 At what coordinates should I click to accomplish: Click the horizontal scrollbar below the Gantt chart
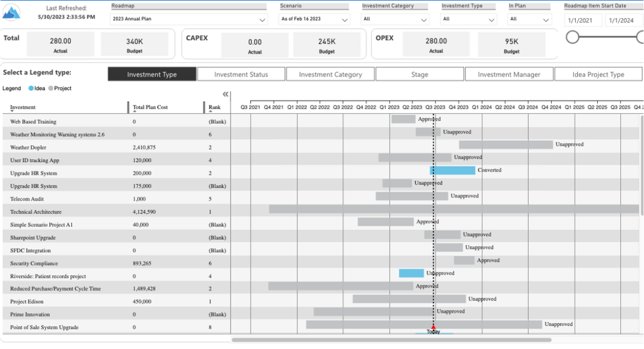coord(392,339)
